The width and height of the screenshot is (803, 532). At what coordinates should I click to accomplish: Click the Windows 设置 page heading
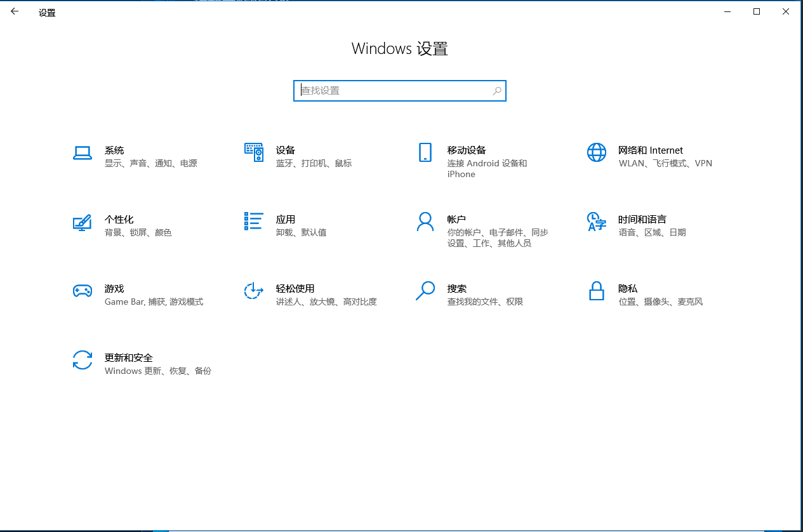point(400,49)
